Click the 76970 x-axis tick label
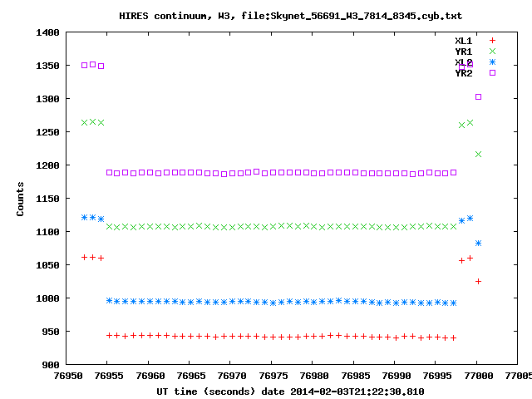The height and width of the screenshot is (399, 532). point(232,376)
